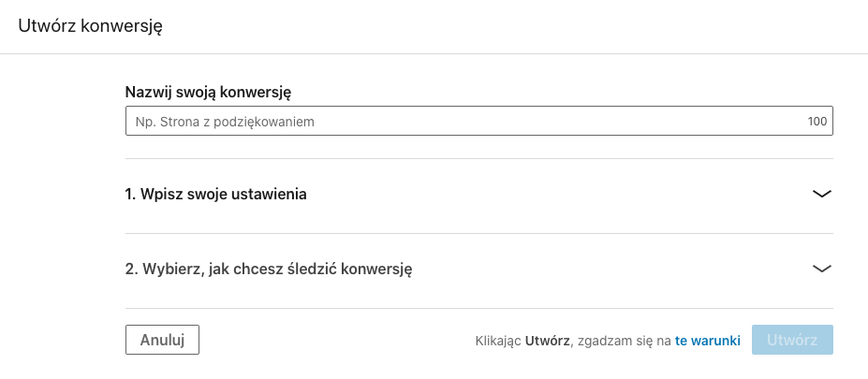Image resolution: width=868 pixels, height=379 pixels.
Task: Click bold "Utwórz" word in the terms sentence
Action: (548, 341)
